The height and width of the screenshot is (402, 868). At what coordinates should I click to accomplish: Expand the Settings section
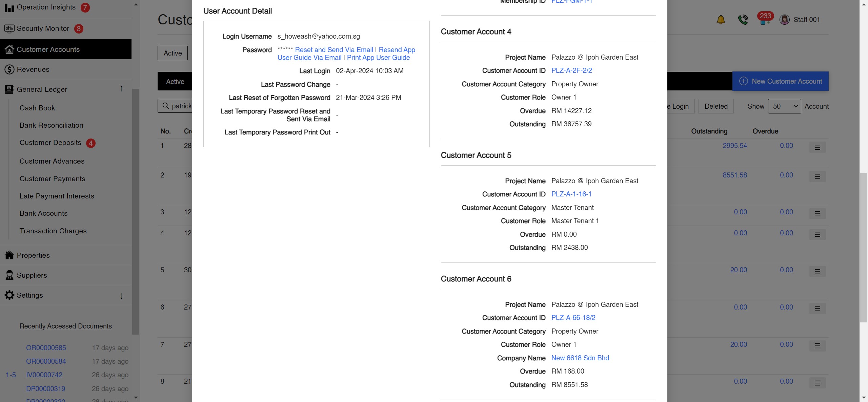click(x=121, y=296)
